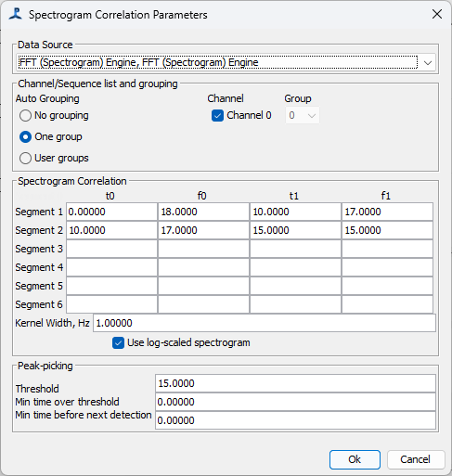Screen dimensions: 452x476
Task: Confirm settings with the Ok button
Action: (x=355, y=459)
